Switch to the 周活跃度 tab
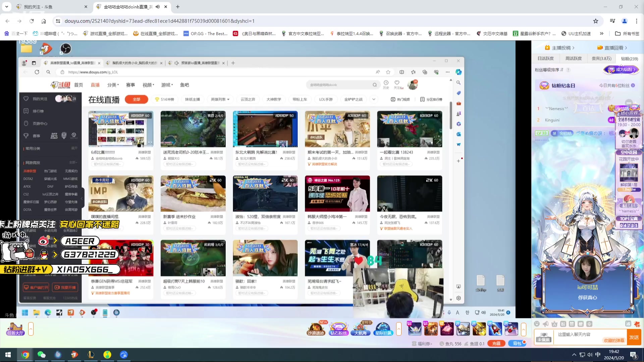644x362 pixels. 574,59
